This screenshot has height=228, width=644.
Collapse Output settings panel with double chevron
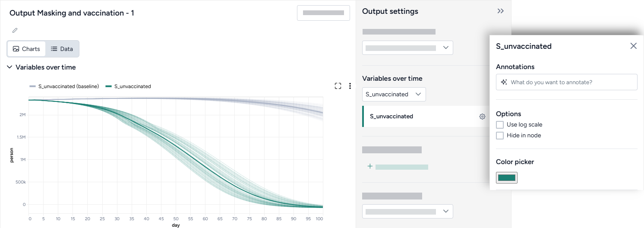[x=500, y=11]
